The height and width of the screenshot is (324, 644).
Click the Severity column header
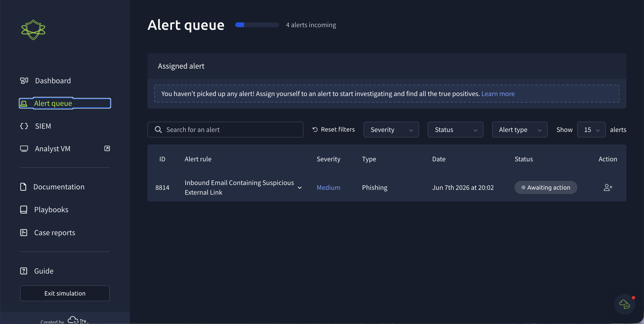tap(328, 159)
